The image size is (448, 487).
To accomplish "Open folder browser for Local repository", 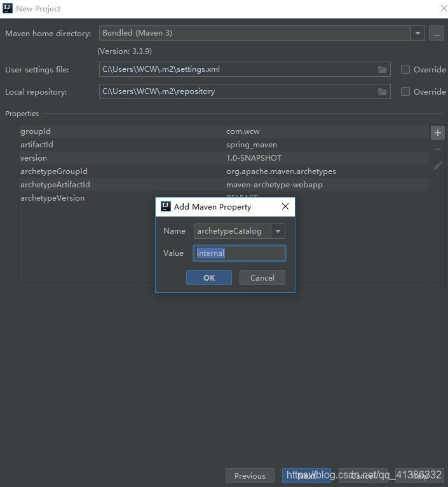I will tap(383, 91).
